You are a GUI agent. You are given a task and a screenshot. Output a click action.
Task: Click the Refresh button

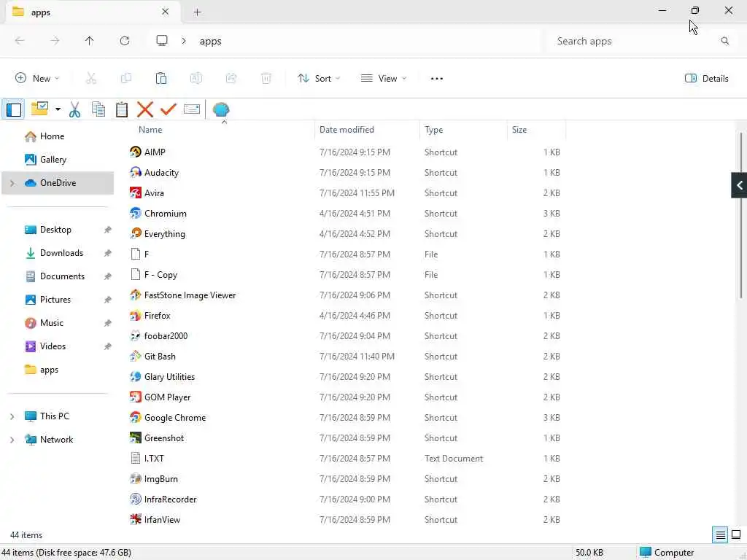pyautogui.click(x=125, y=41)
